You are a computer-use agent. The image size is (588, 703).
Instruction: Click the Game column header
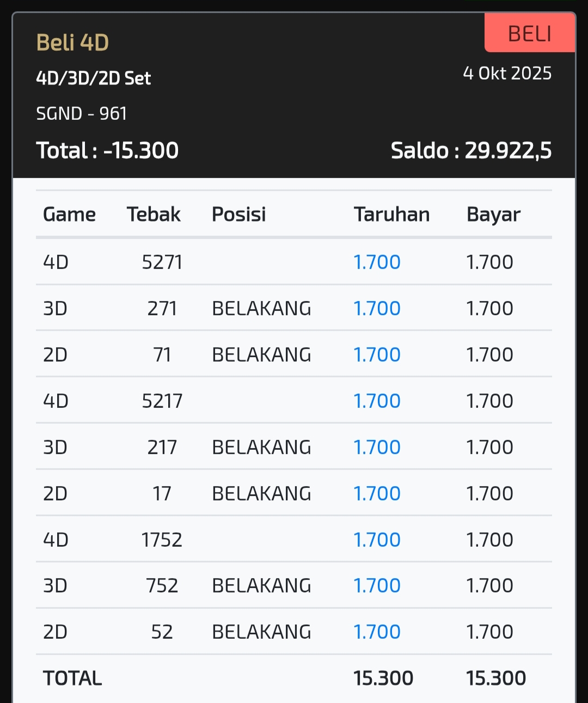tap(69, 215)
